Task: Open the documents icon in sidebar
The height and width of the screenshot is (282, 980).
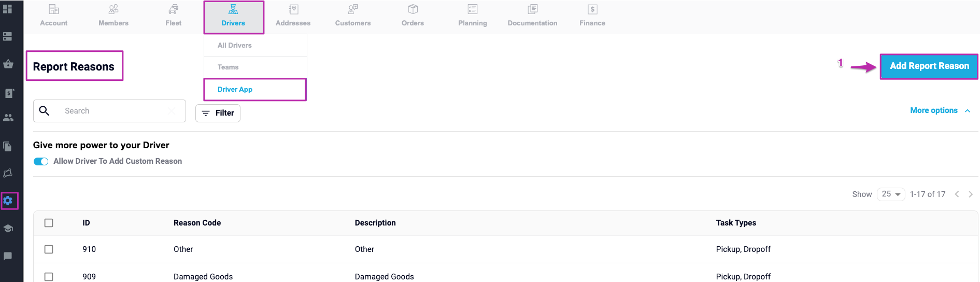Action: [x=8, y=147]
